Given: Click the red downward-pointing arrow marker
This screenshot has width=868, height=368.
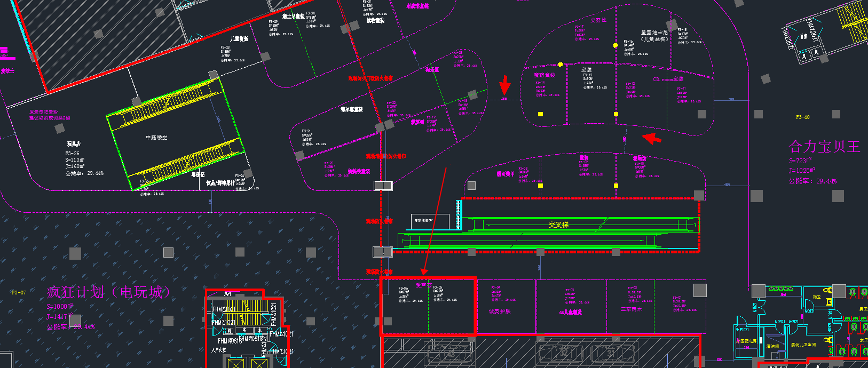Looking at the screenshot, I should click(504, 85).
